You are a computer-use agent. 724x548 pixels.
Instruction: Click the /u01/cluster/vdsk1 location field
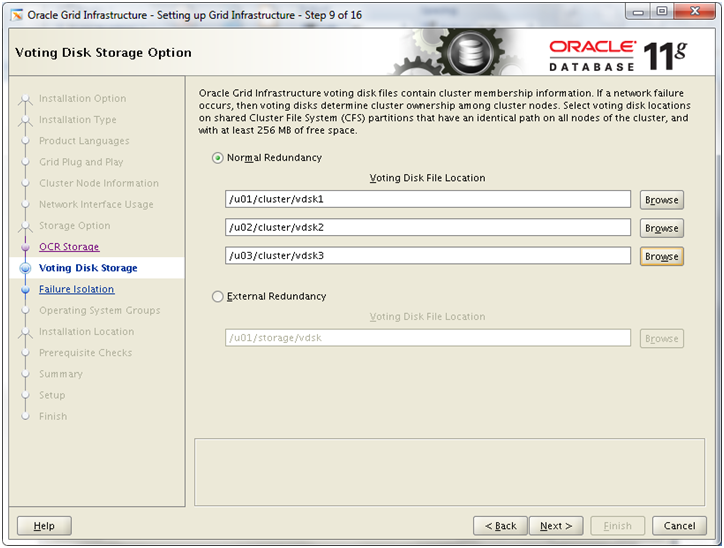coord(428,199)
